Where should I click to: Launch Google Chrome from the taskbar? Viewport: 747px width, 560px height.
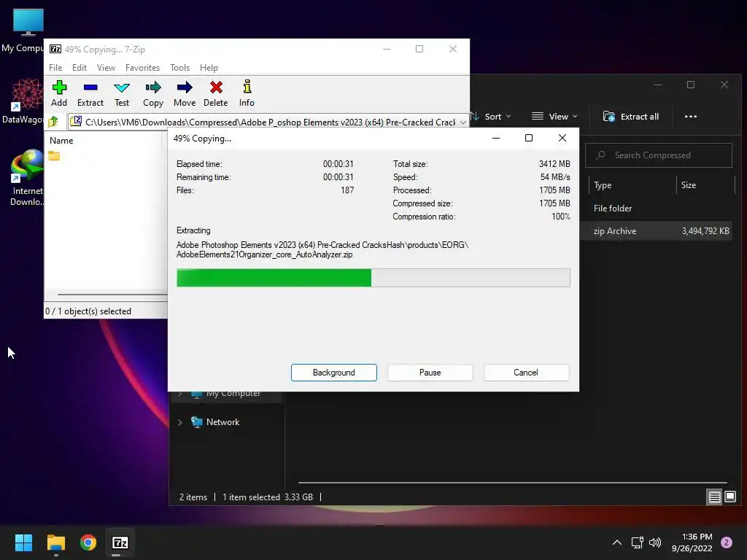(88, 542)
